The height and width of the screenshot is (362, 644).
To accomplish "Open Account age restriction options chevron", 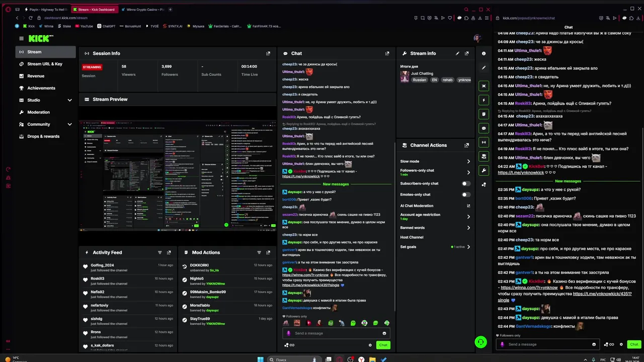I will click(468, 217).
